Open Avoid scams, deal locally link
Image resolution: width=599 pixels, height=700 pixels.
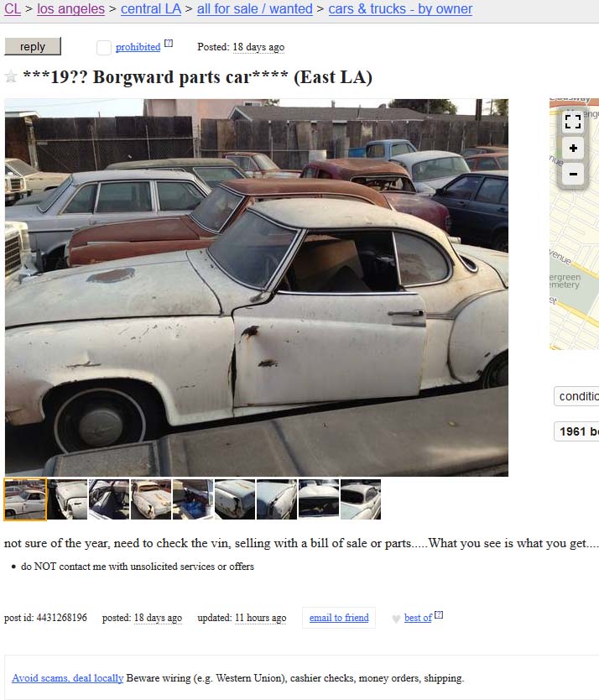[x=67, y=677]
